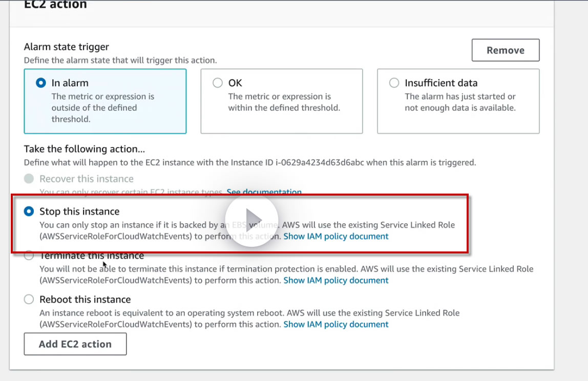Select the Stop this instance radio button
Image resolution: width=588 pixels, height=381 pixels.
click(29, 211)
